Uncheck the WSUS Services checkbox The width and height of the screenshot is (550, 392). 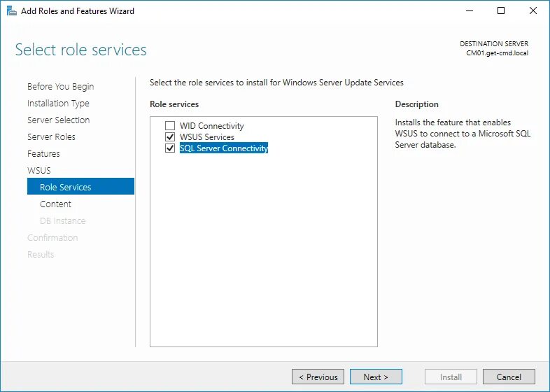(x=169, y=137)
